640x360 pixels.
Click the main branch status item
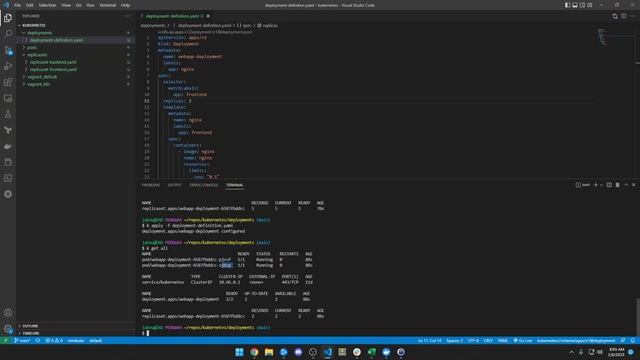22,340
